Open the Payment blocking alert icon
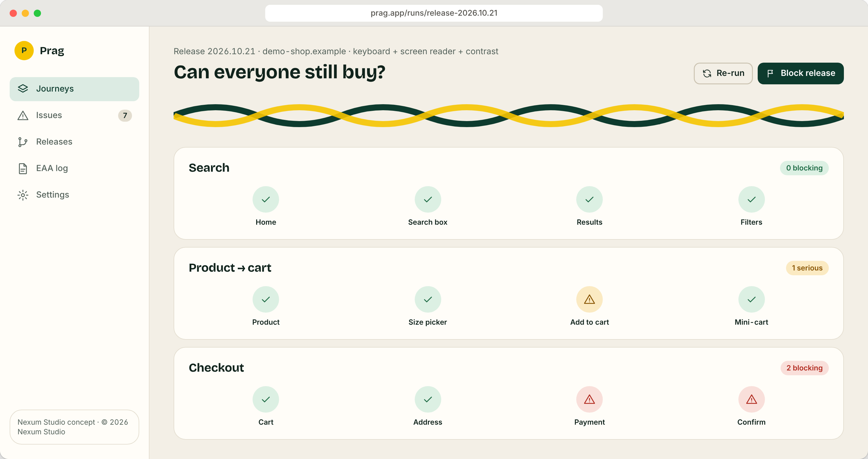The height and width of the screenshot is (459, 868). coord(589,399)
